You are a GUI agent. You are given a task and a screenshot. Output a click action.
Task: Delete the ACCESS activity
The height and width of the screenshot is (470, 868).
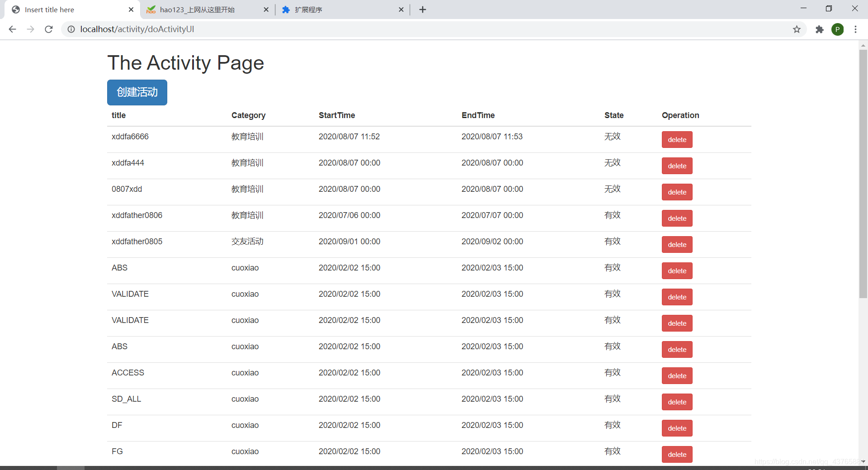tap(677, 375)
